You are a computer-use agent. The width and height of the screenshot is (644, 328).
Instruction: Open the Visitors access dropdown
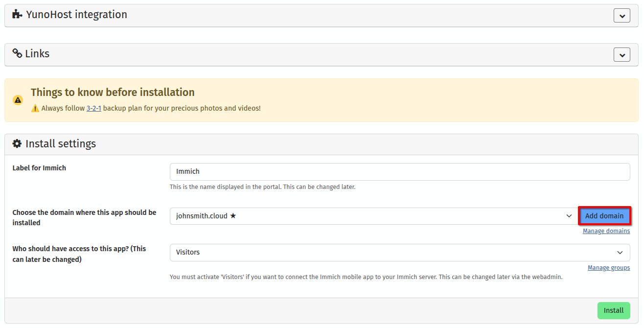tap(400, 253)
